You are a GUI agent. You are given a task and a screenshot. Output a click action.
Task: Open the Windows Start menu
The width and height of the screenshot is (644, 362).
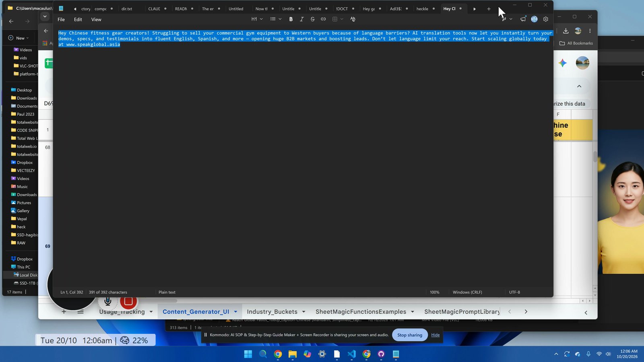coord(248,354)
